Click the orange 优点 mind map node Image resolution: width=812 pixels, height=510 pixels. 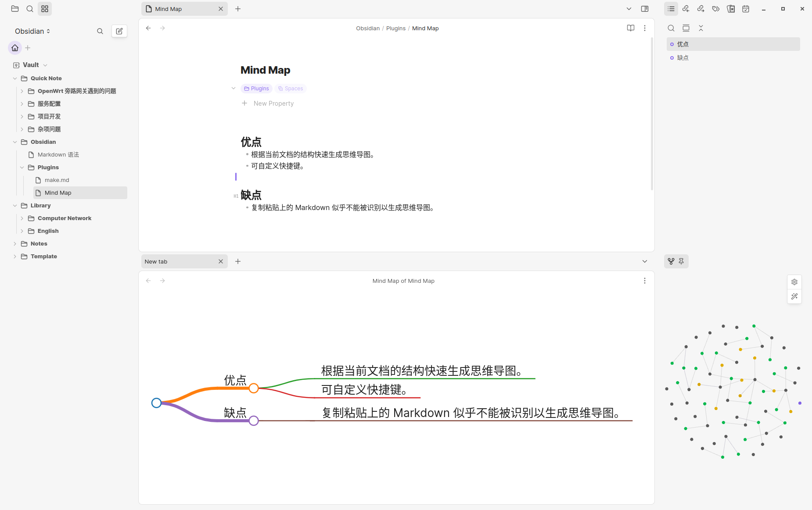click(253, 388)
